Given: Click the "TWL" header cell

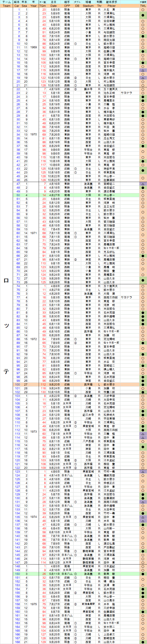Looking at the screenshot, I should click(143, 6).
